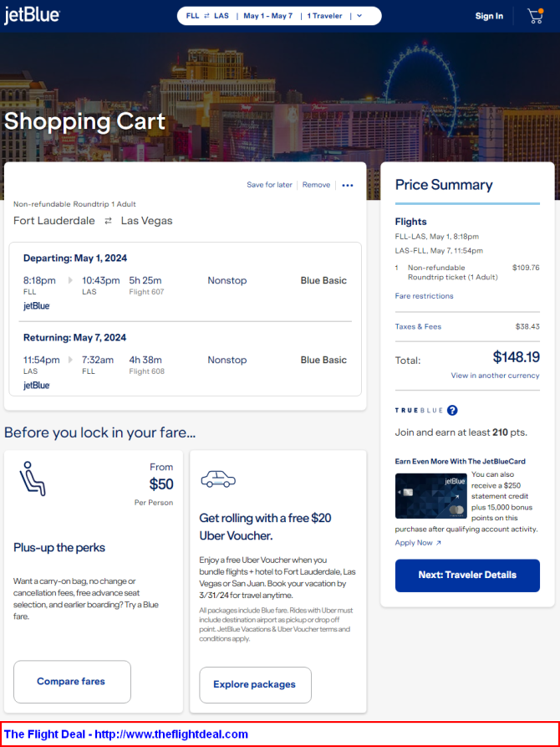This screenshot has height=747, width=560.
Task: Click the car icon on Uber voucher card
Action: click(x=218, y=478)
